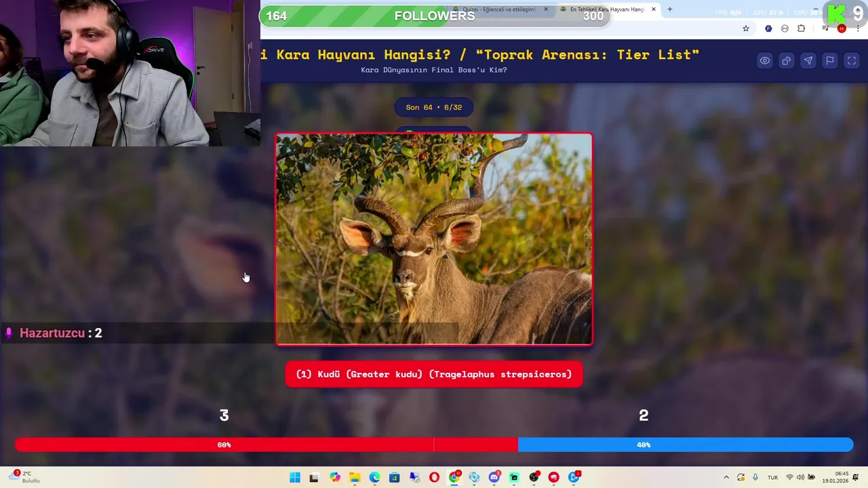Open a new browser tab

point(670,9)
